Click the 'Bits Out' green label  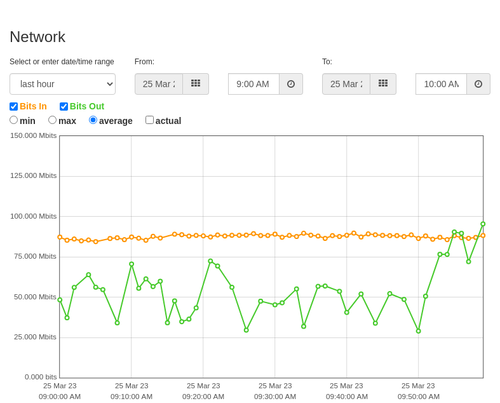pyautogui.click(x=87, y=106)
